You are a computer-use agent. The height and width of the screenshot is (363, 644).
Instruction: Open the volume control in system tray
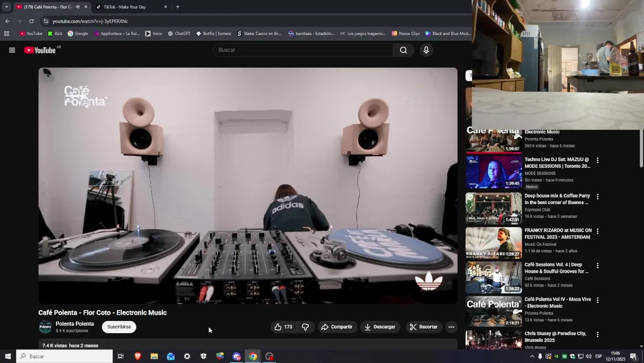click(x=588, y=356)
